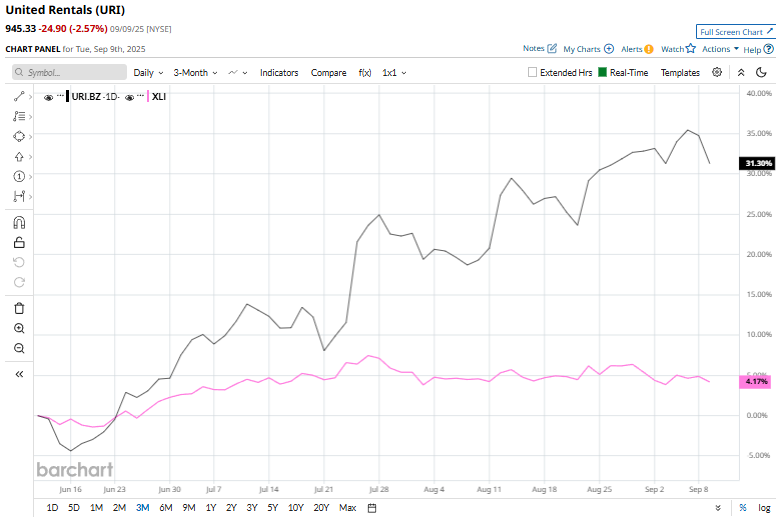Open URI.BZ series options dots
Viewport: 776px width, 522px height.
point(60,95)
